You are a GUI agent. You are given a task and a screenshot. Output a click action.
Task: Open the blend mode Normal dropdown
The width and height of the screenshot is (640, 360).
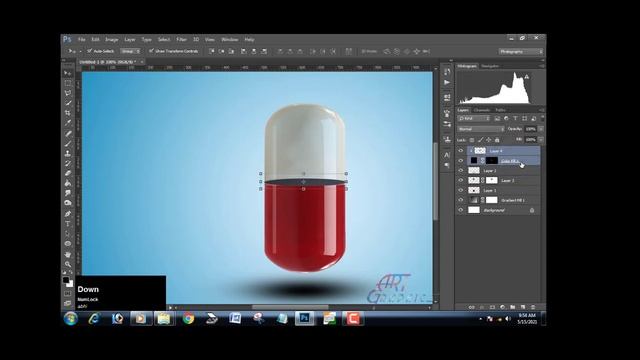[481, 129]
